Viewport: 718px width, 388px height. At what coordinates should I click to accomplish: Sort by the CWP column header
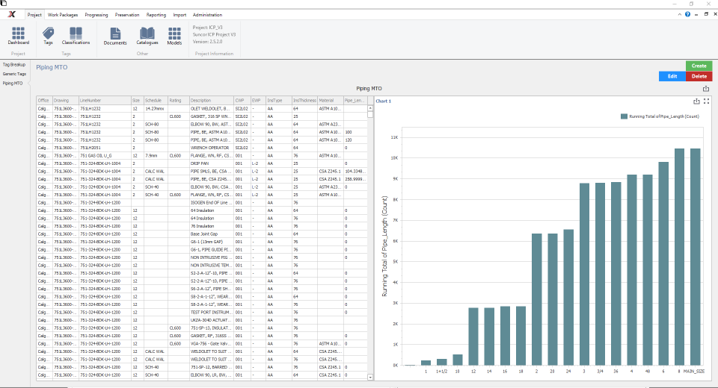242,100
